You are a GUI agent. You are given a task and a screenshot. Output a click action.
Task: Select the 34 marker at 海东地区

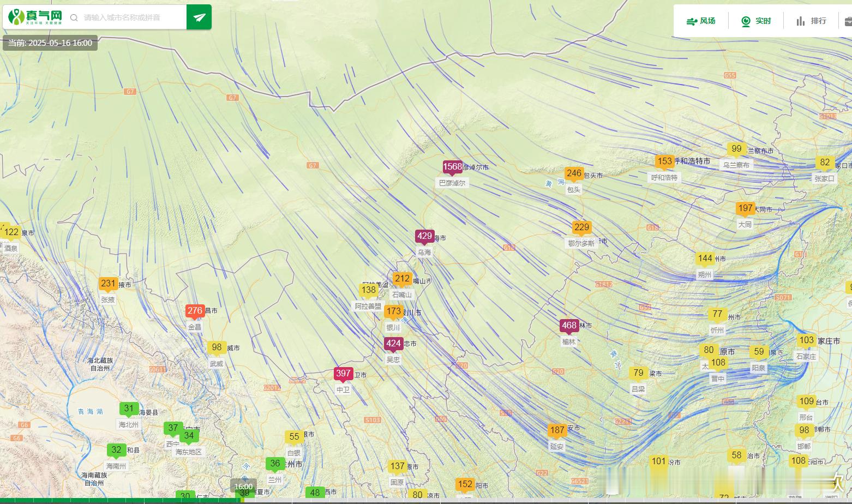pyautogui.click(x=189, y=436)
